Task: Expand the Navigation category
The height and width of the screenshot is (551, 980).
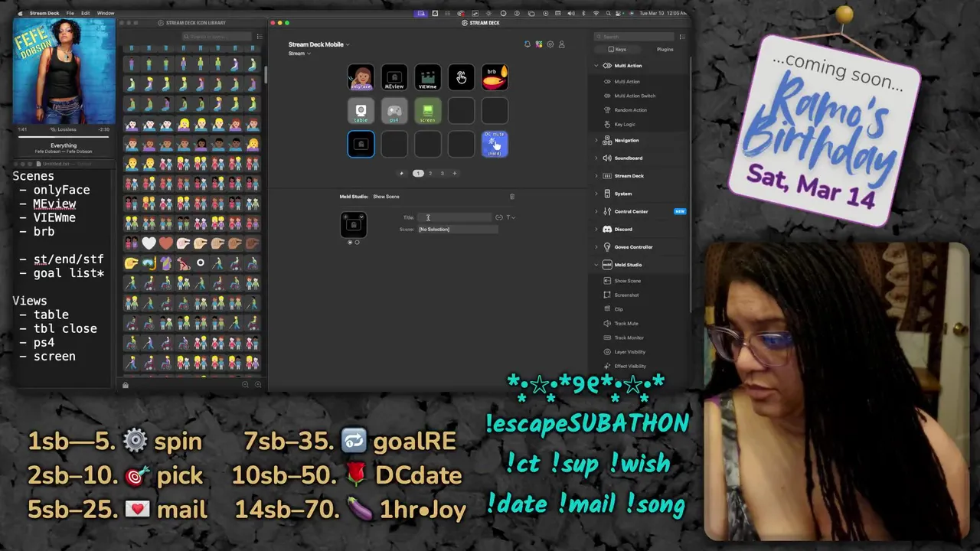Action: pos(596,140)
